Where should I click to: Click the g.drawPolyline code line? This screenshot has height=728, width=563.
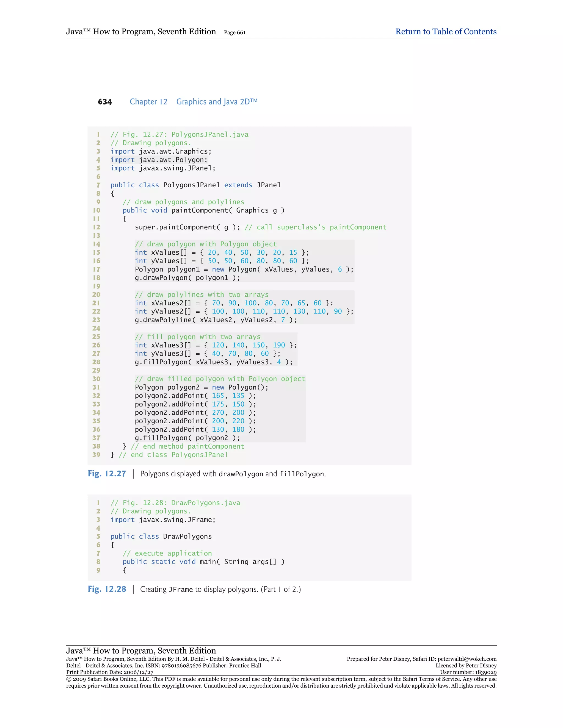tap(216, 320)
